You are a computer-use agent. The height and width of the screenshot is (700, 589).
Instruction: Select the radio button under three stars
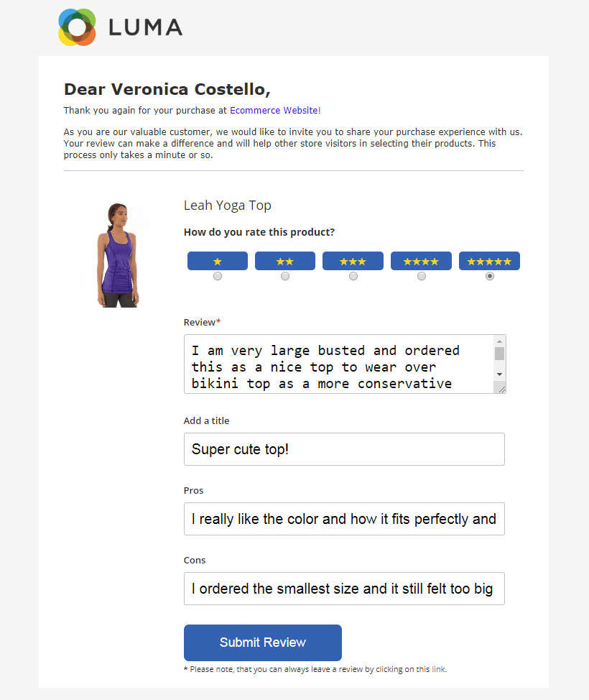(353, 275)
